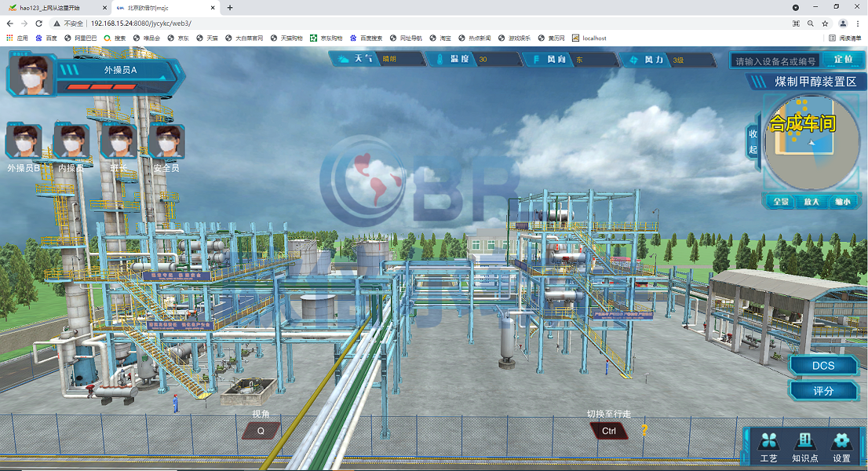Screen dimensions: 868x471
Task: Open the 阿里巴巴 bookmark
Action: coord(80,38)
